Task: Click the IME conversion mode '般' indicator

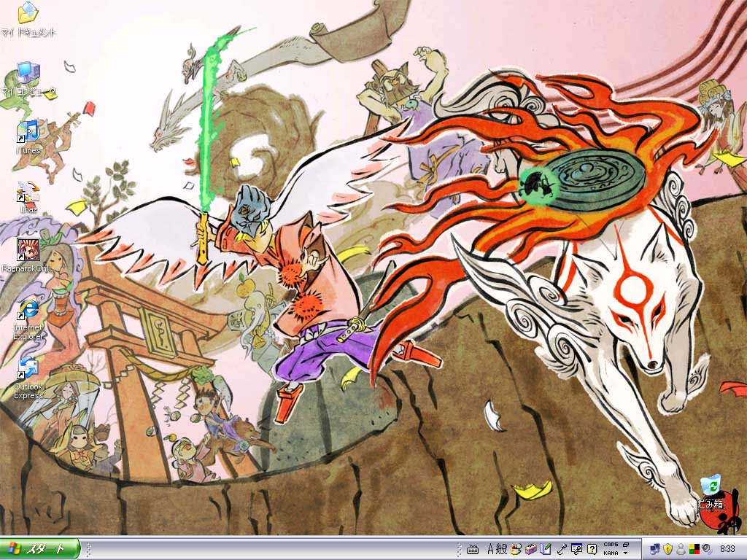Action: [x=502, y=549]
